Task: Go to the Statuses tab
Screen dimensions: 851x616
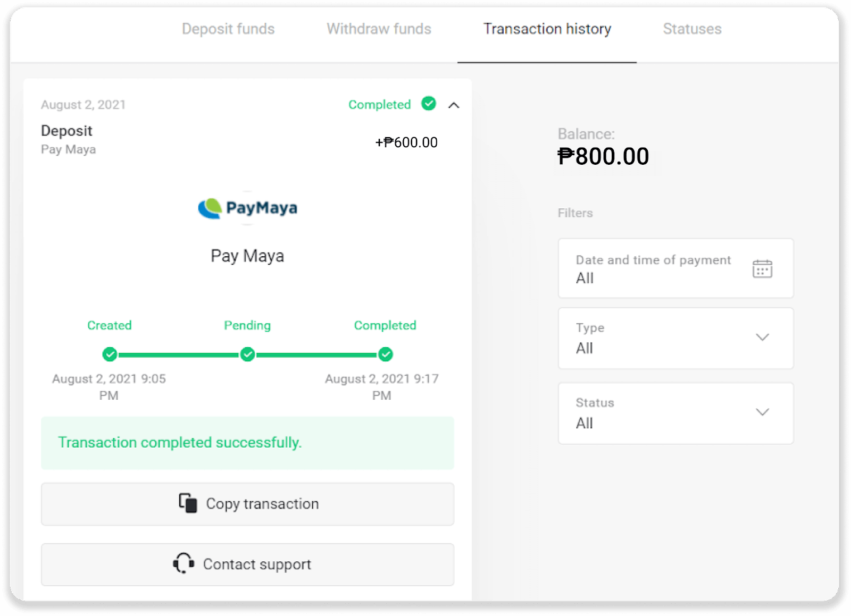Action: pos(692,29)
